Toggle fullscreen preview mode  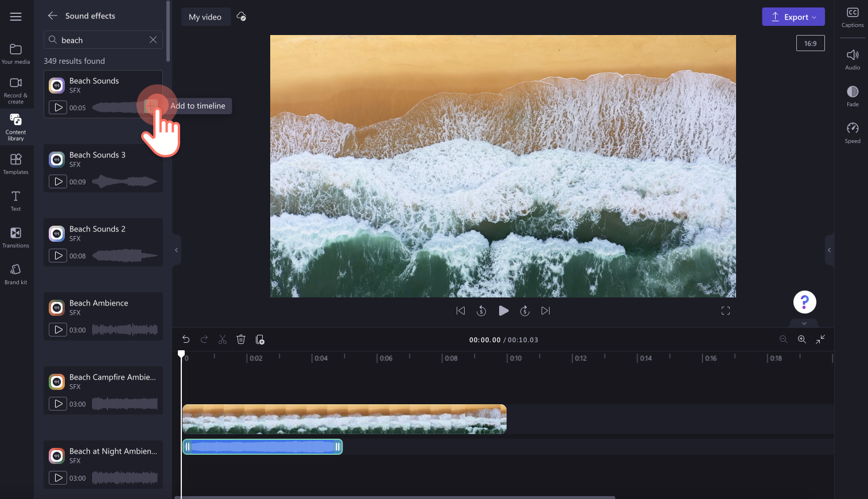pos(726,311)
